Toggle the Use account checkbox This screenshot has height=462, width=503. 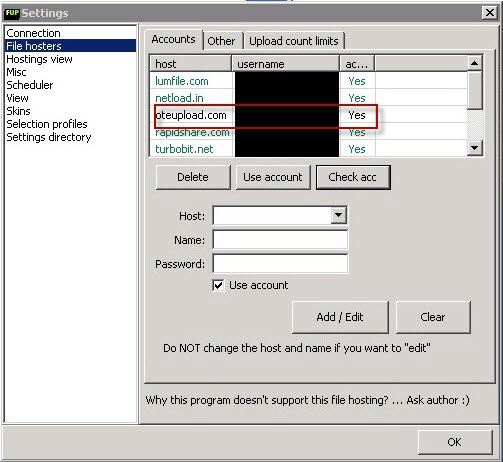click(x=218, y=285)
